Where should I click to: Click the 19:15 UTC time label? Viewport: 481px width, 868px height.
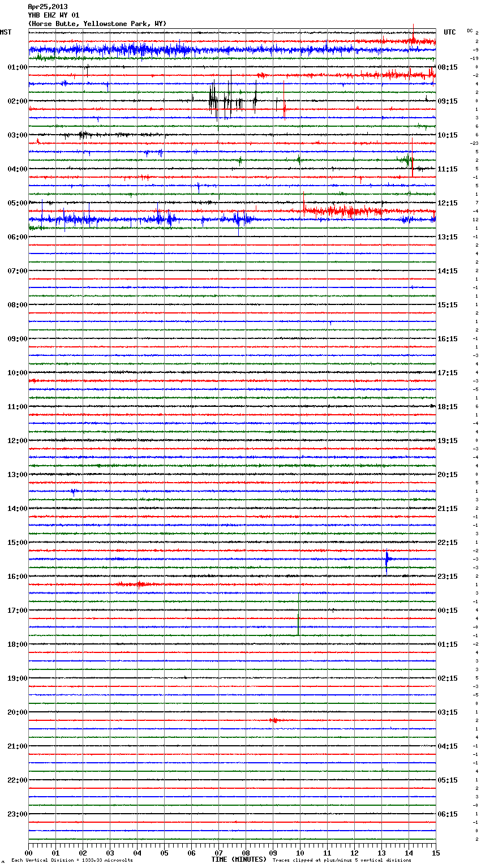click(448, 441)
